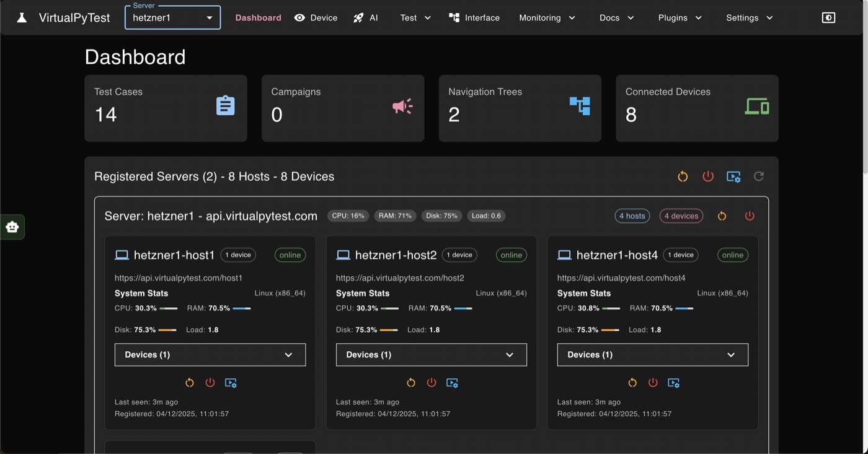Restart the hetzner1 server with orange icon
The height and width of the screenshot is (454, 868).
tap(722, 216)
